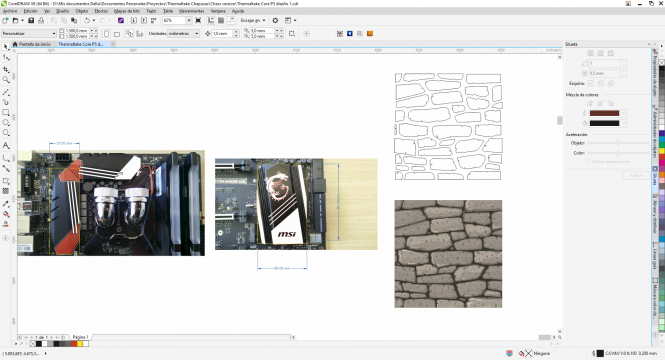
Task: Click the Undo arrow icon
Action: (87, 20)
